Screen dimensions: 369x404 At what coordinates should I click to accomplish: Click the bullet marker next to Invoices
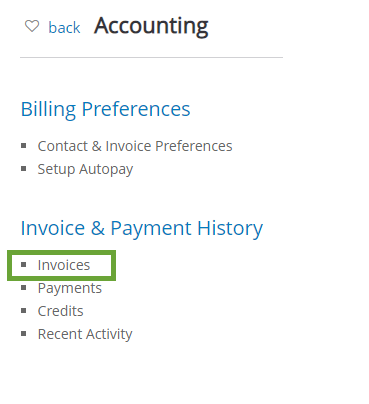pos(24,265)
